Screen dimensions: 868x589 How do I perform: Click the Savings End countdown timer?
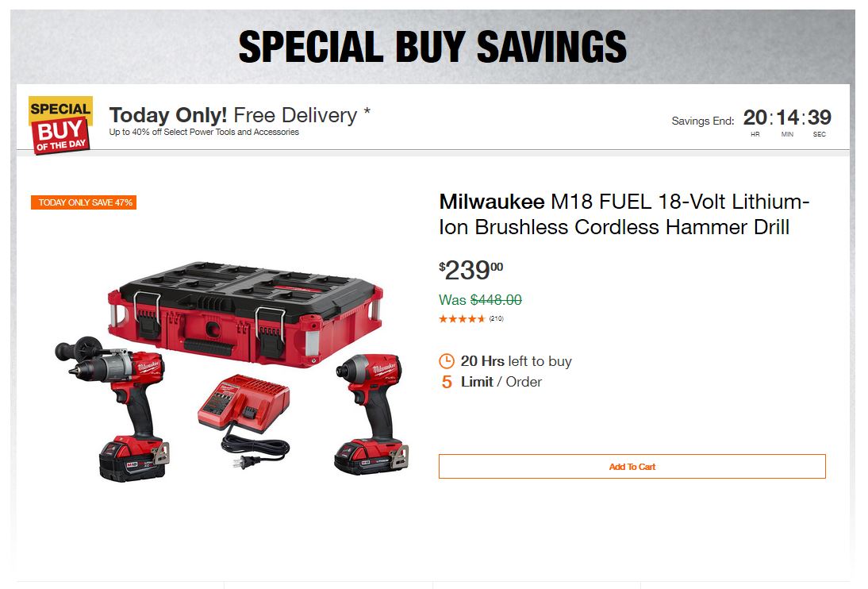[x=785, y=120]
